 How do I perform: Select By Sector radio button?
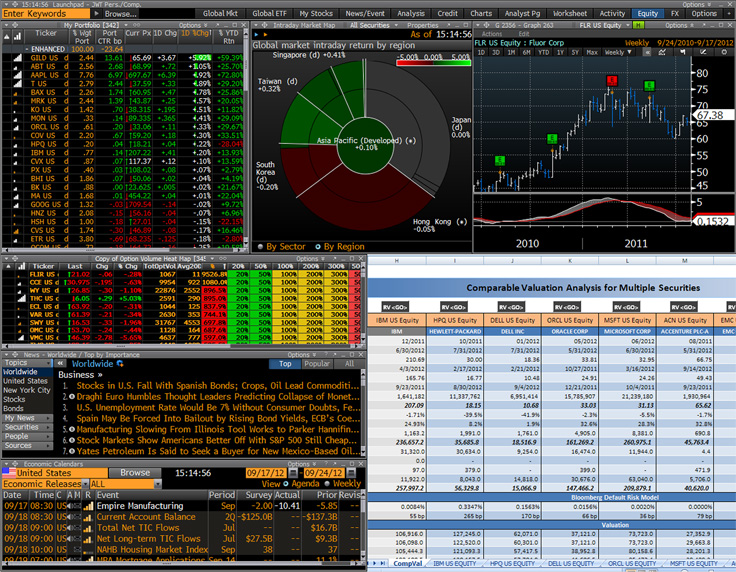coord(260,247)
